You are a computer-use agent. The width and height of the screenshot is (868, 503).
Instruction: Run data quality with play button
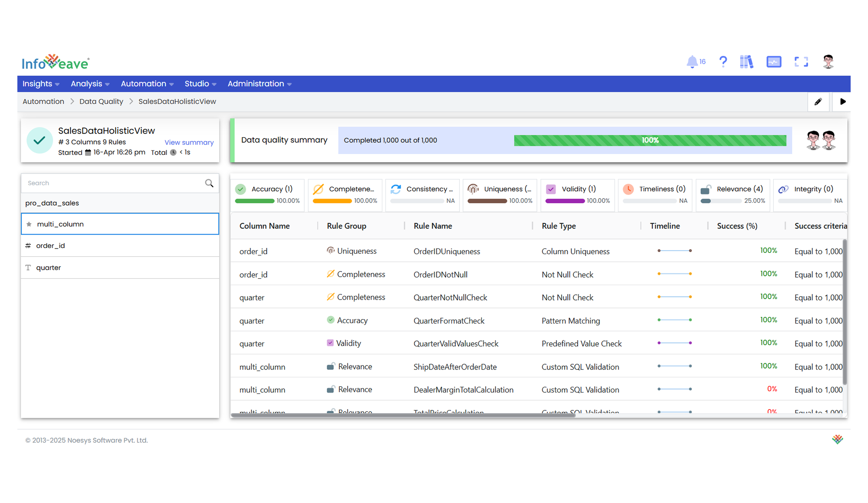pos(842,101)
